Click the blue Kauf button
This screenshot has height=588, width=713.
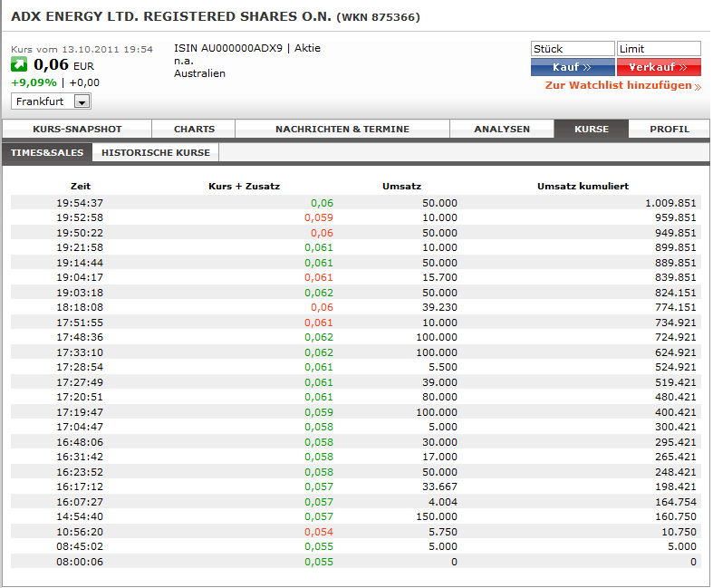coord(573,67)
